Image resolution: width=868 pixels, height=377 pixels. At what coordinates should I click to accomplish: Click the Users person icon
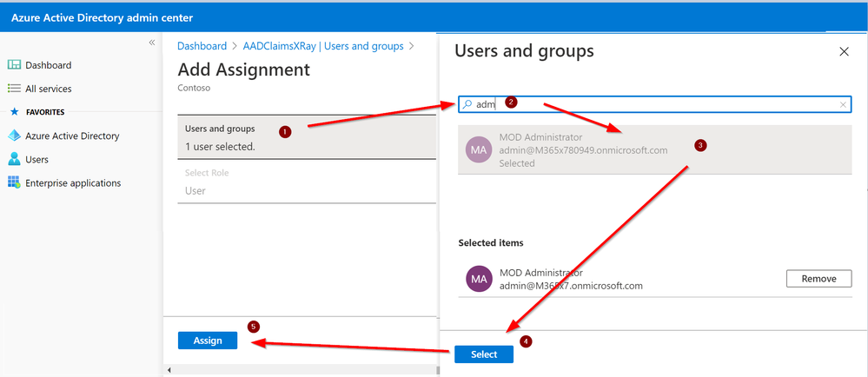point(14,160)
